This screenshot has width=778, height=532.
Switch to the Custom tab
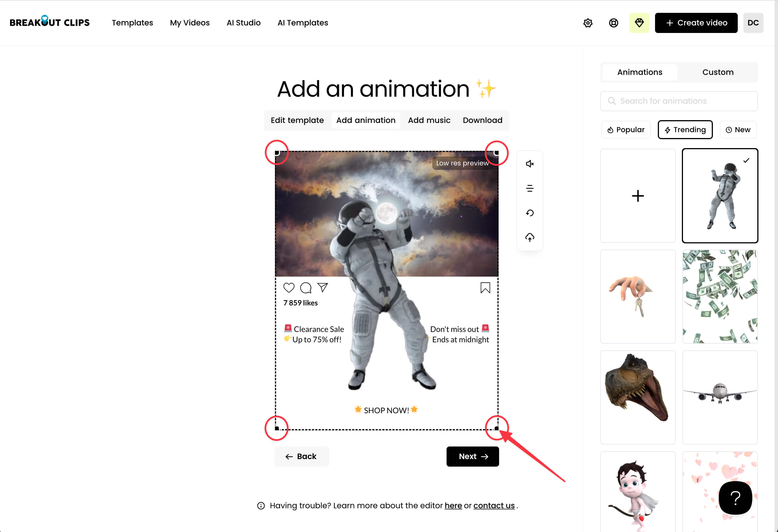click(718, 72)
